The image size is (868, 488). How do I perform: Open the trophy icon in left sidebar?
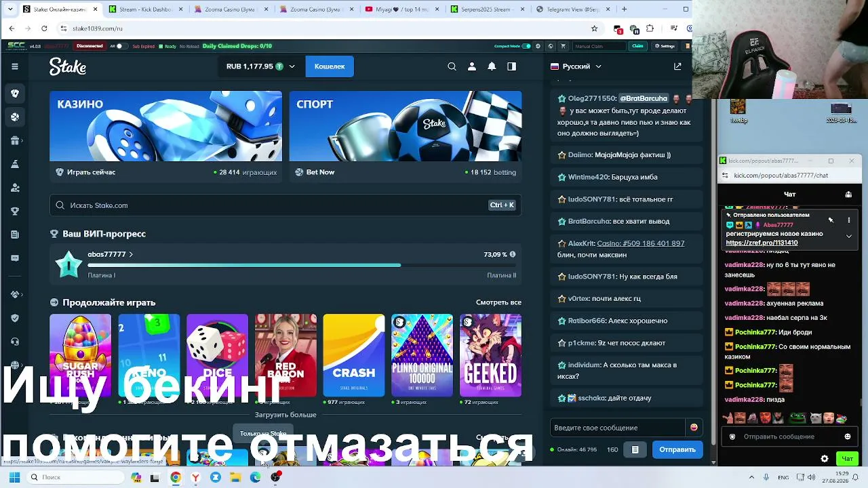(15, 211)
